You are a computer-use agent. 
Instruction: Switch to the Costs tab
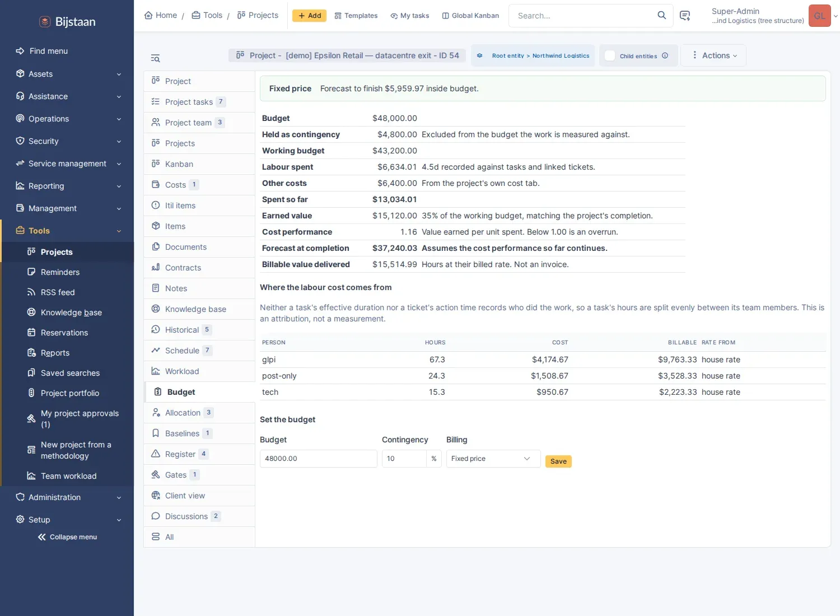tap(199, 185)
